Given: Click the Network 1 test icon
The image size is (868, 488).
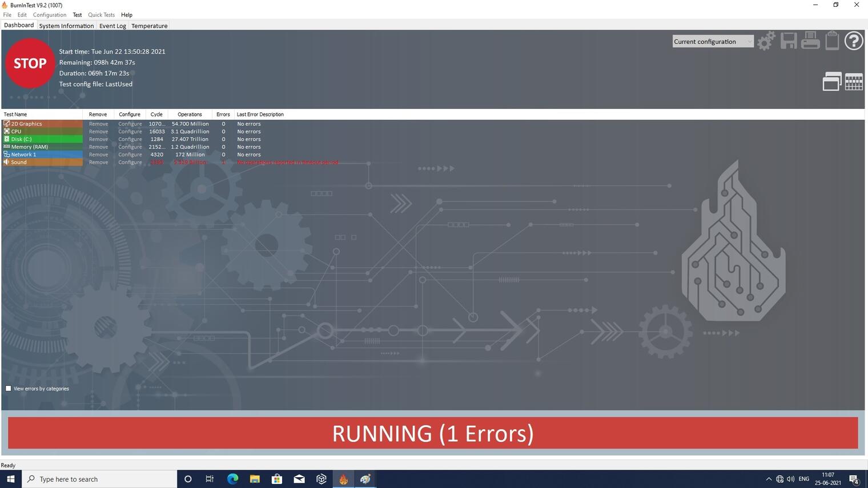Looking at the screenshot, I should pos(7,154).
